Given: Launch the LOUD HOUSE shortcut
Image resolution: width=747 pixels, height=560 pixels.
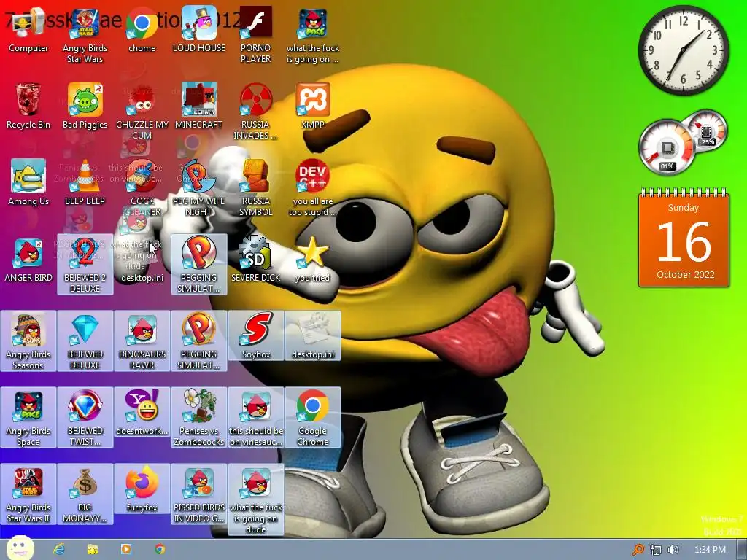Looking at the screenshot, I should [x=198, y=31].
